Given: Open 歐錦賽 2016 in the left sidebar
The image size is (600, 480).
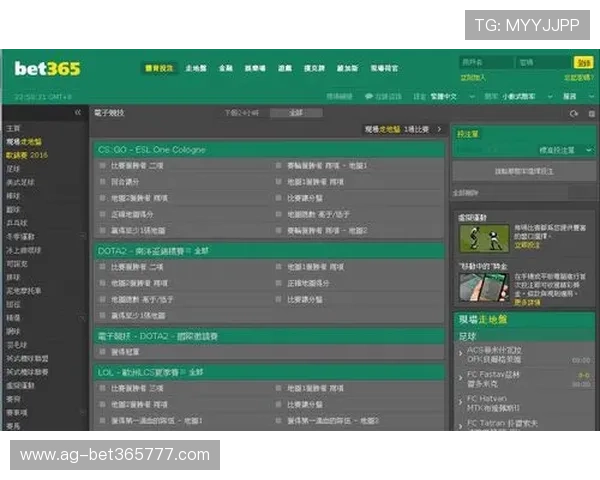Looking at the screenshot, I should point(27,155).
